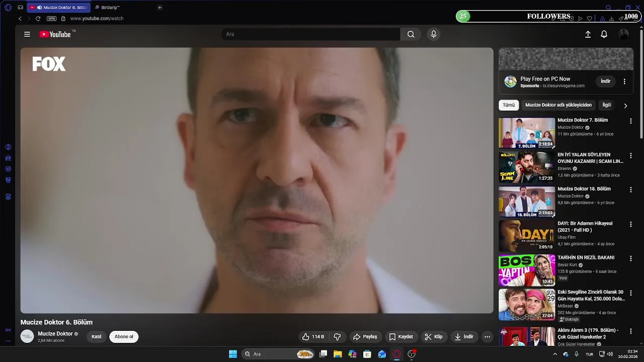Open options for Mucize Doktor 7. Bölüm
Viewport: 644px width, 362px height.
(x=631, y=121)
